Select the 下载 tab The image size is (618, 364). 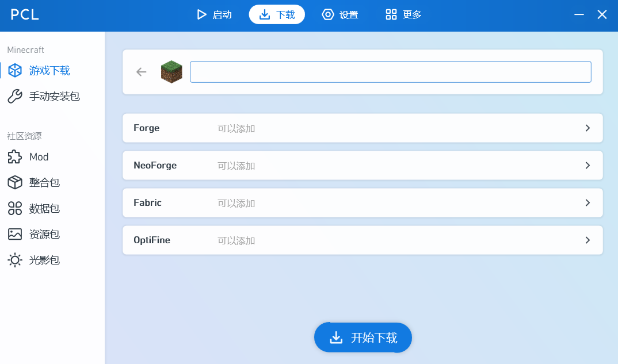[277, 14]
